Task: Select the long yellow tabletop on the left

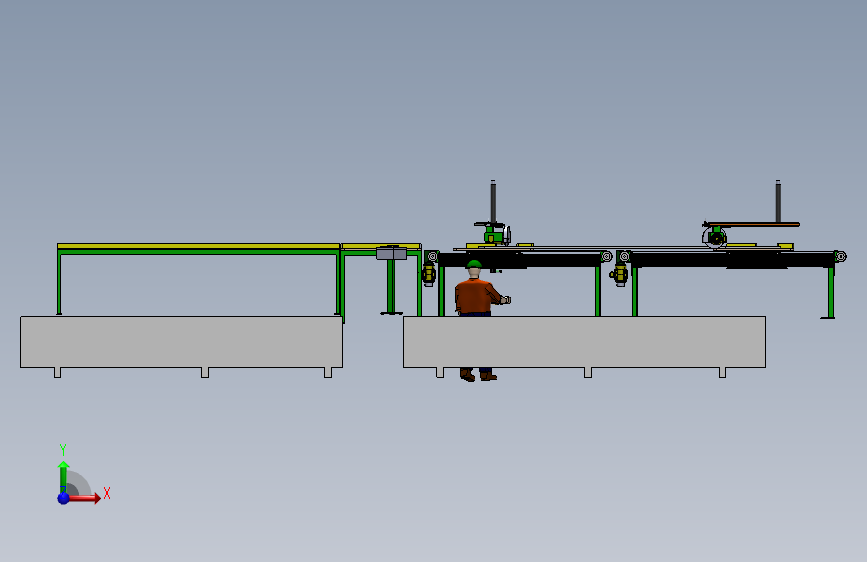Action: pyautogui.click(x=199, y=246)
